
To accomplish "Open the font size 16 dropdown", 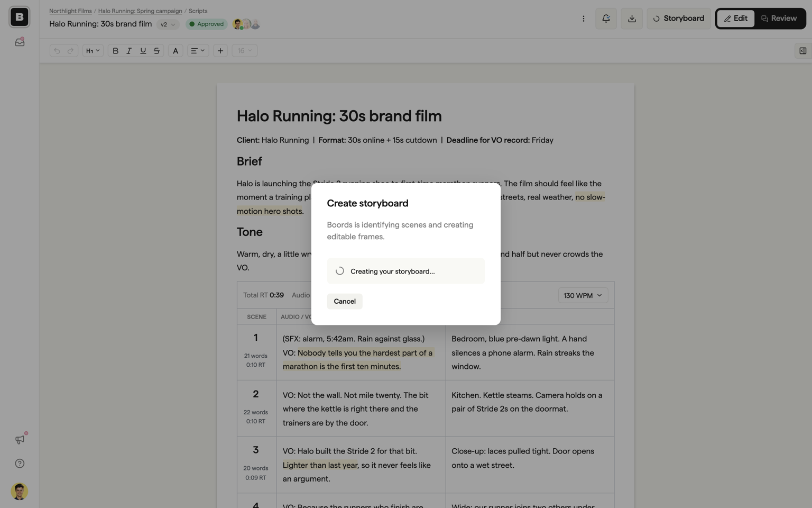I will point(244,51).
